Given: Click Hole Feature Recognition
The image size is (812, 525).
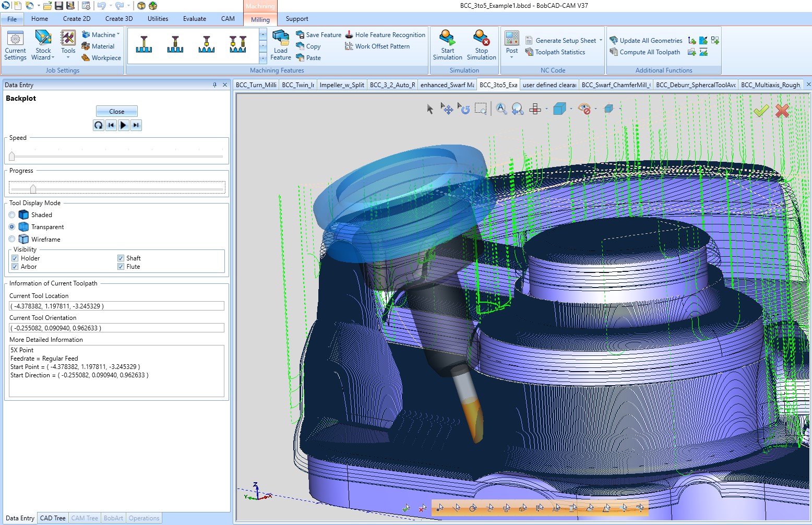Looking at the screenshot, I should click(x=385, y=34).
